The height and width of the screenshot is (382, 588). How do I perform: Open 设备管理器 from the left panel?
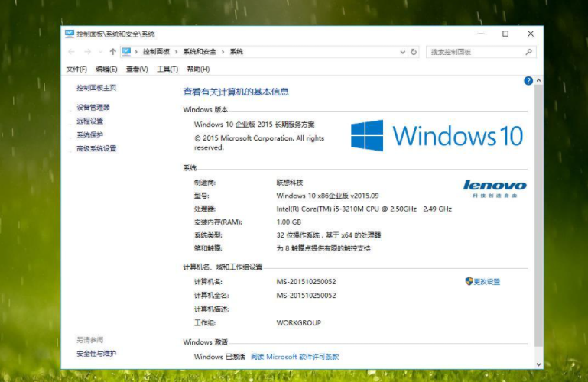pos(93,108)
